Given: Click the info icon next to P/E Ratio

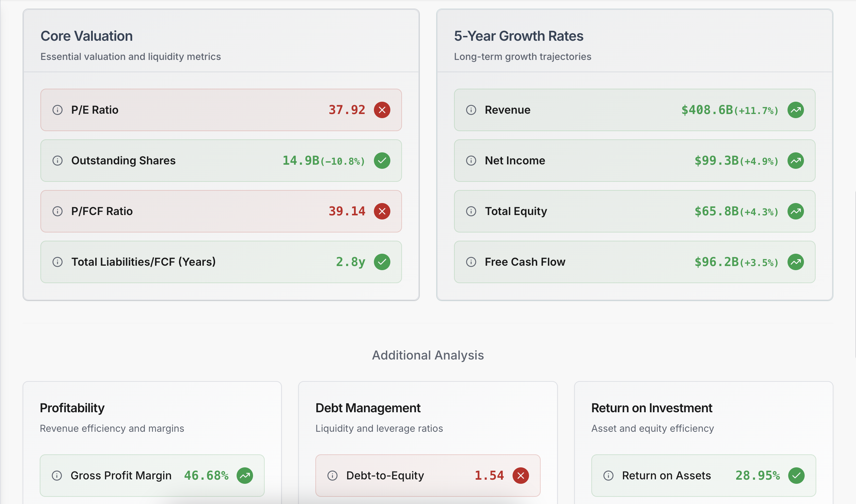Looking at the screenshot, I should point(57,110).
